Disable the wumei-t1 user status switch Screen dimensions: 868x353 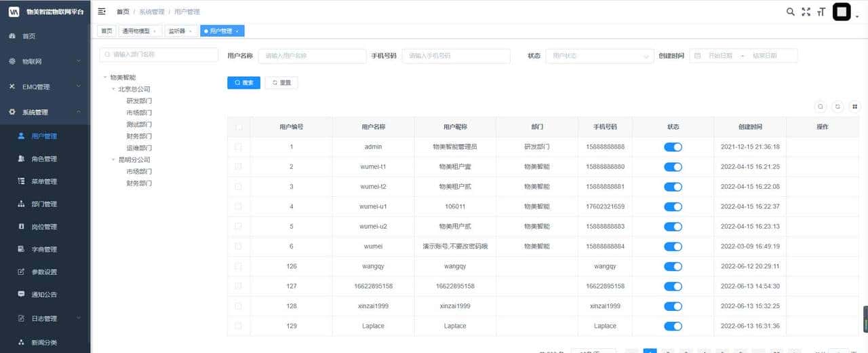point(673,167)
